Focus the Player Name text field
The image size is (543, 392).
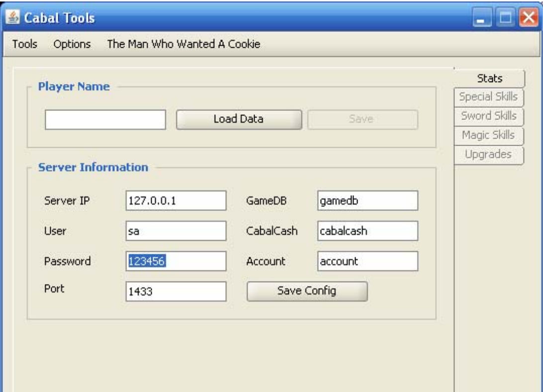point(105,119)
